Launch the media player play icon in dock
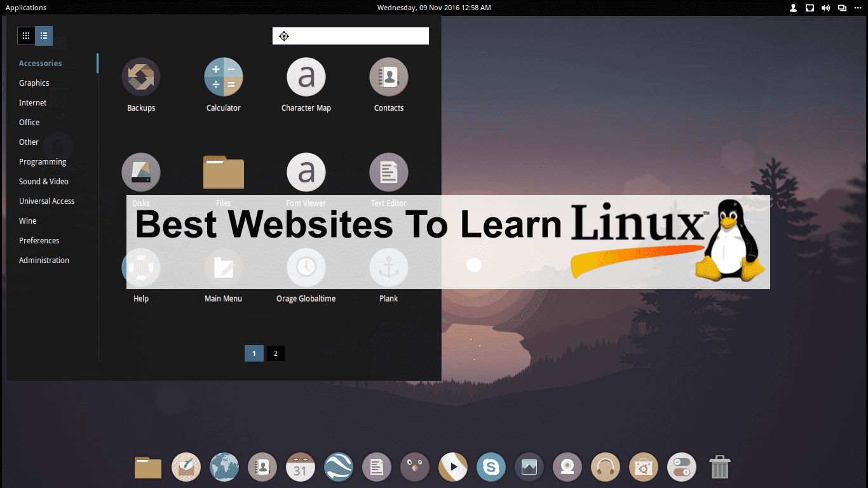Image resolution: width=868 pixels, height=488 pixels. coord(453,468)
